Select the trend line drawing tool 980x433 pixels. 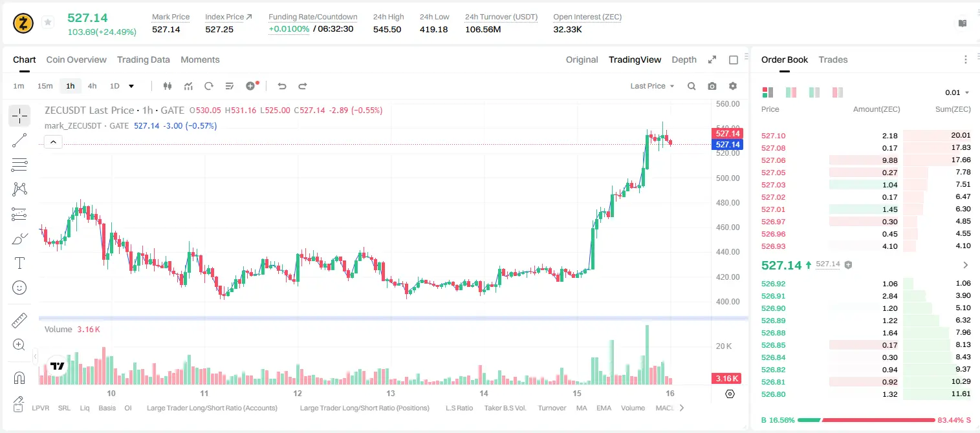[x=19, y=140]
